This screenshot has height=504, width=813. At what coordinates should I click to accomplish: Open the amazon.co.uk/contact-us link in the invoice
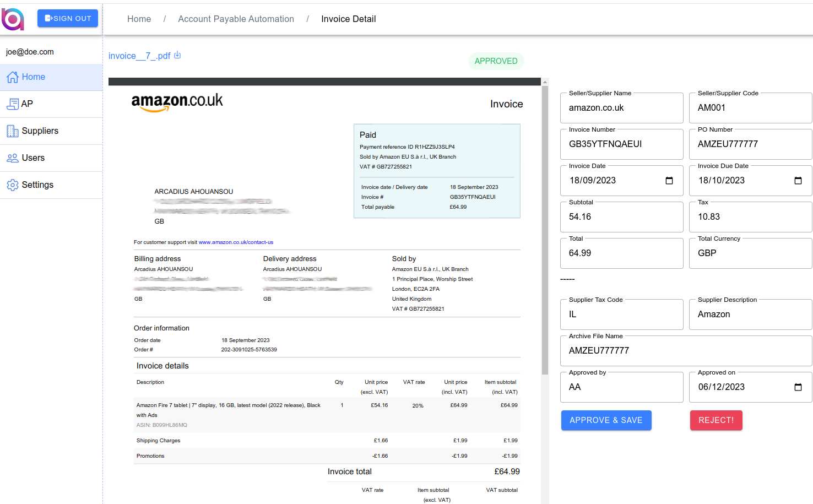(x=236, y=242)
